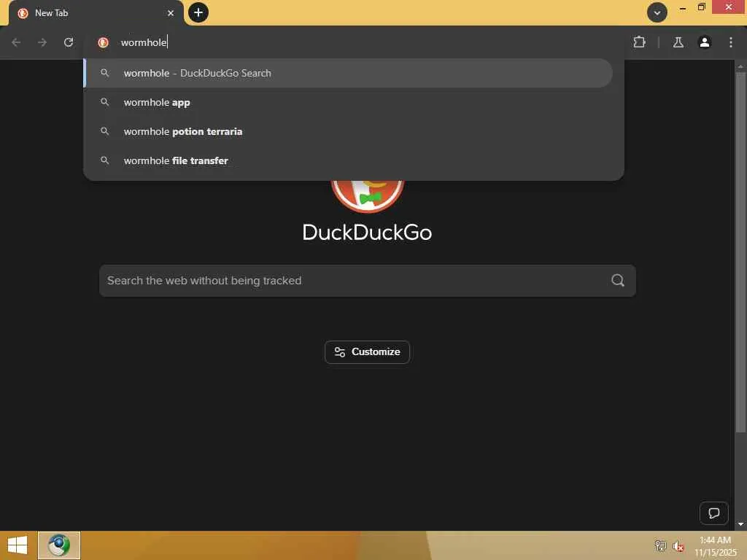This screenshot has width=747, height=560.
Task: Open the profile avatar menu
Action: coord(704,42)
